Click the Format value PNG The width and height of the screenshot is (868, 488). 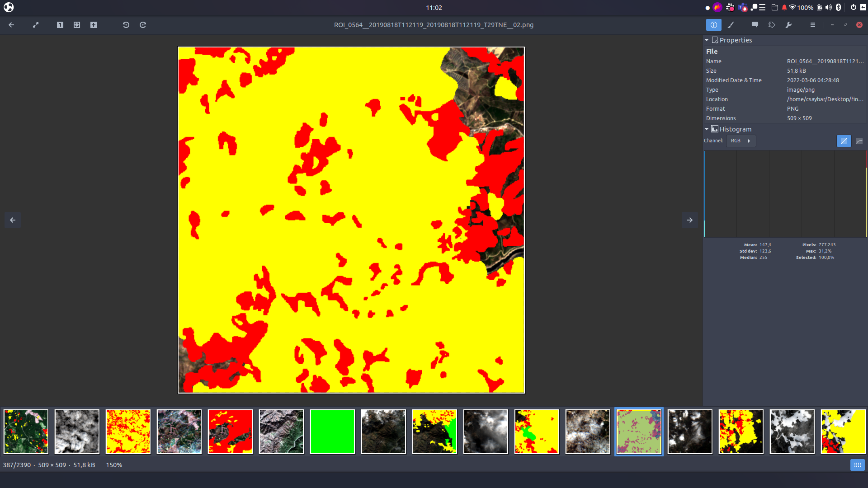click(793, 109)
